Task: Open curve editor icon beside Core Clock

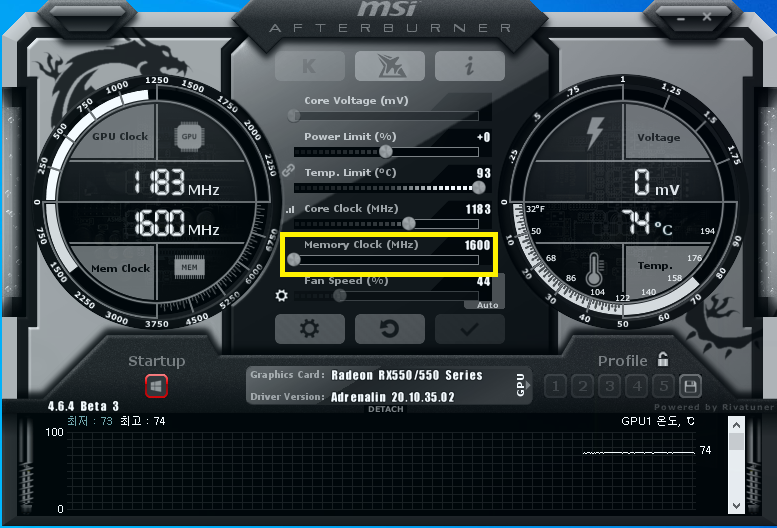Action: coord(290,210)
